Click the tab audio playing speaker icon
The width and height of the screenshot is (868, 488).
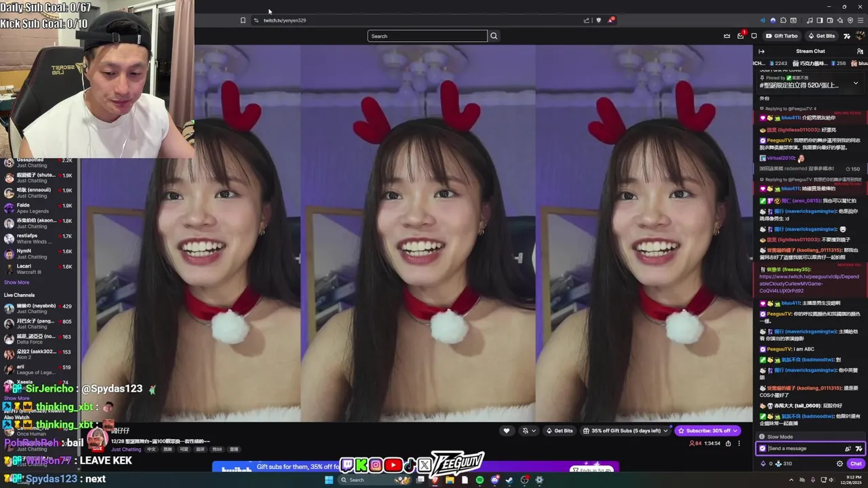[x=763, y=20]
